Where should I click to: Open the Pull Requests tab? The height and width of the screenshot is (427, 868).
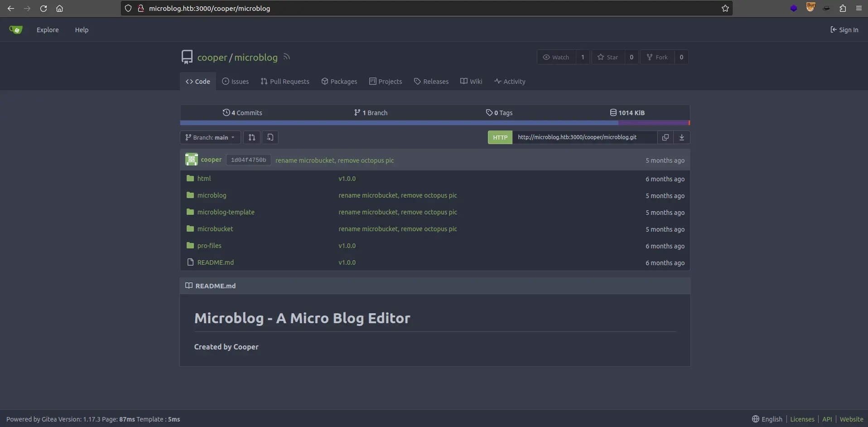click(x=285, y=82)
